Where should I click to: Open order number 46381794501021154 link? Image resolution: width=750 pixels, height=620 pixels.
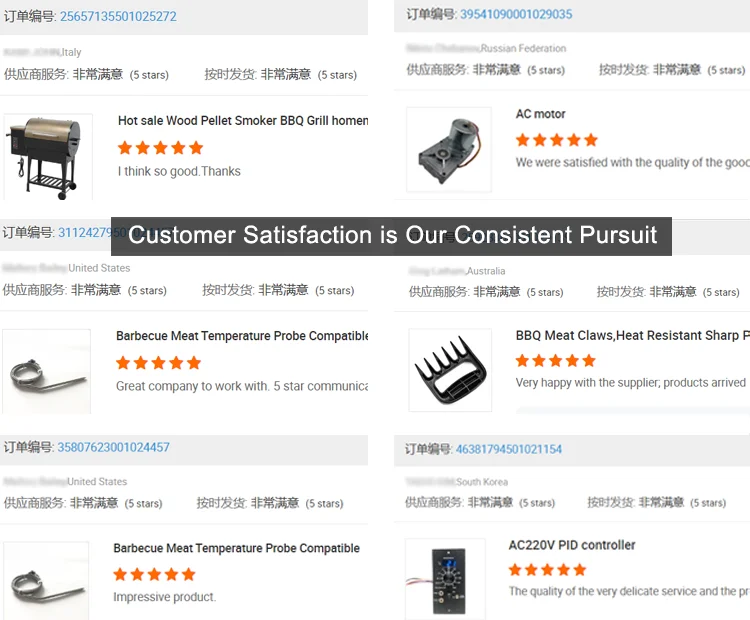pyautogui.click(x=508, y=449)
